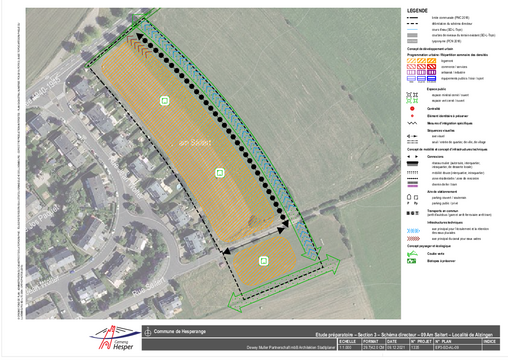Click the northernmost green square marker on map
The height and width of the screenshot is (360, 508).
[x=164, y=101]
